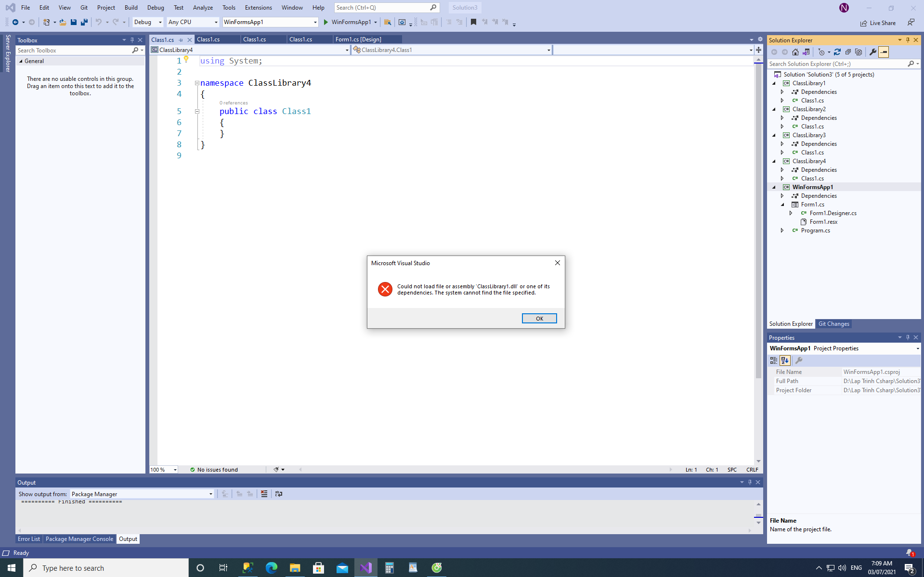Switch to the Git Changes tab
Image resolution: width=924 pixels, height=577 pixels.
(833, 324)
